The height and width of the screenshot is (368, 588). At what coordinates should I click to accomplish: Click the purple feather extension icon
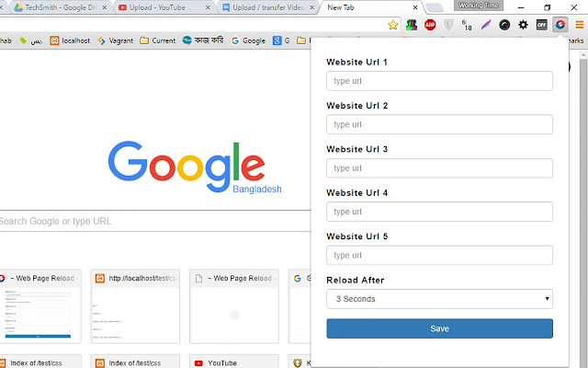click(486, 25)
